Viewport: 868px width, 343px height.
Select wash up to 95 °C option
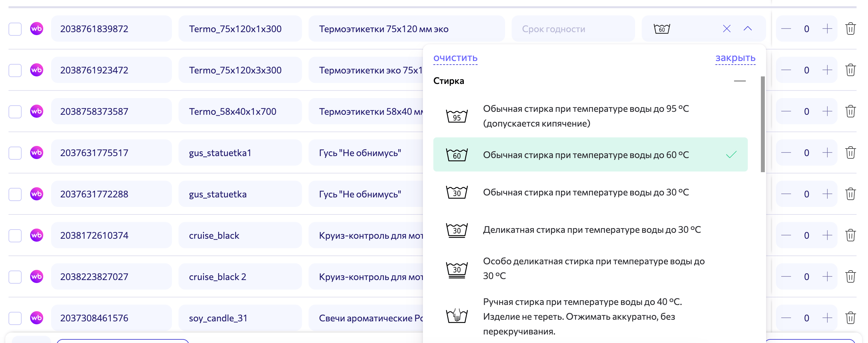point(590,116)
